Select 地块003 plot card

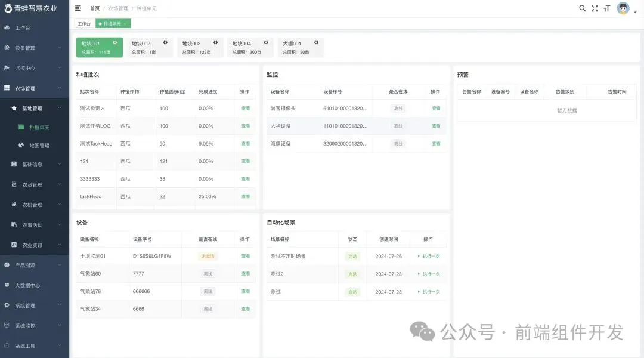[200, 47]
